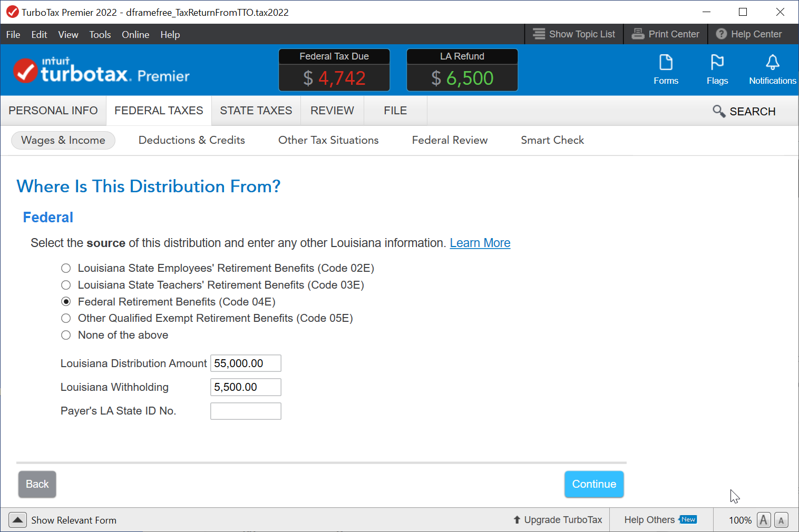Click the Learn More link

point(480,243)
